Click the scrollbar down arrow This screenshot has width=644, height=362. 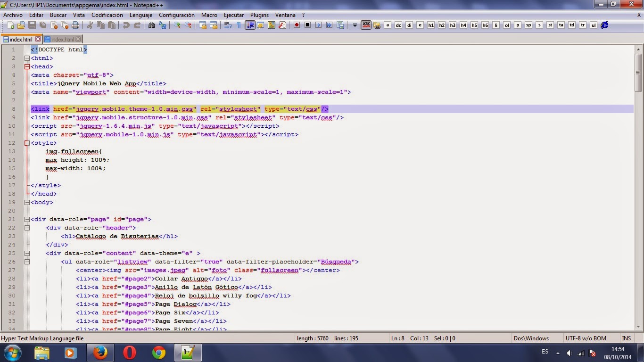(638, 326)
